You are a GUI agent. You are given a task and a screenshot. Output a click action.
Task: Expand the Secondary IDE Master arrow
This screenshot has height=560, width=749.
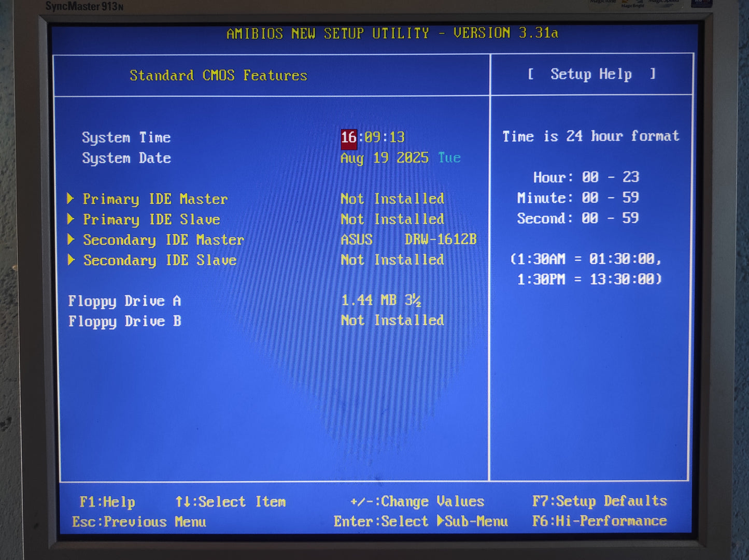tap(72, 240)
